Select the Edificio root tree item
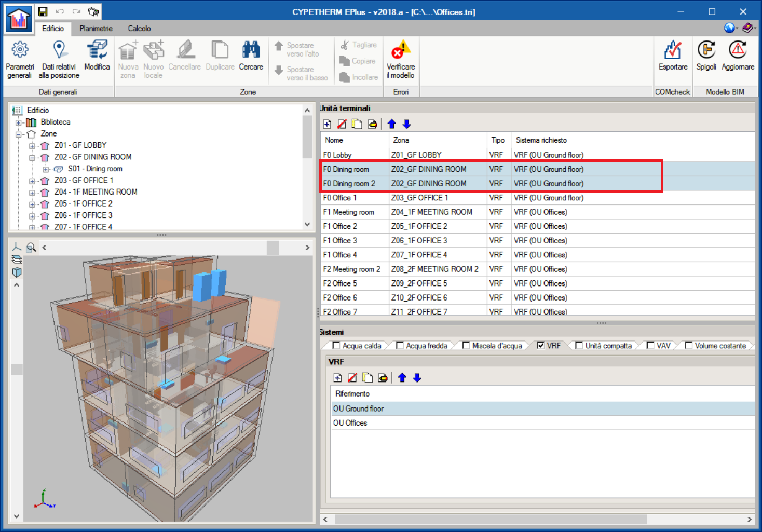 [x=38, y=110]
